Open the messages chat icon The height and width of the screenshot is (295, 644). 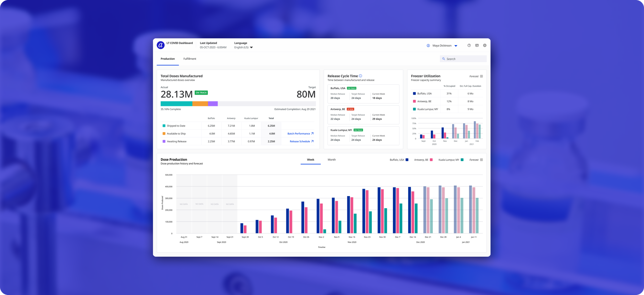[477, 45]
